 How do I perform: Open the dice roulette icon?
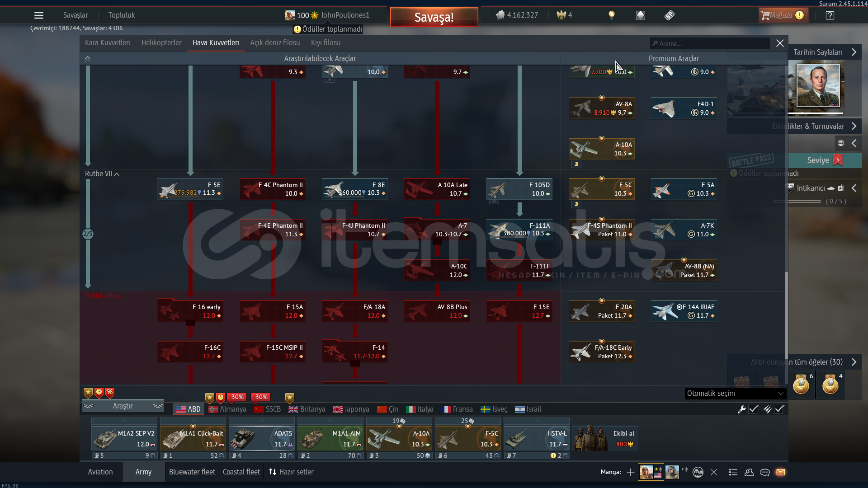[x=670, y=15]
